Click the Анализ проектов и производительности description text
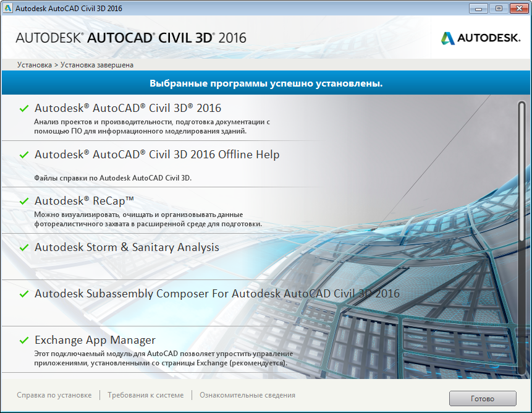The height and width of the screenshot is (413, 532). click(152, 127)
